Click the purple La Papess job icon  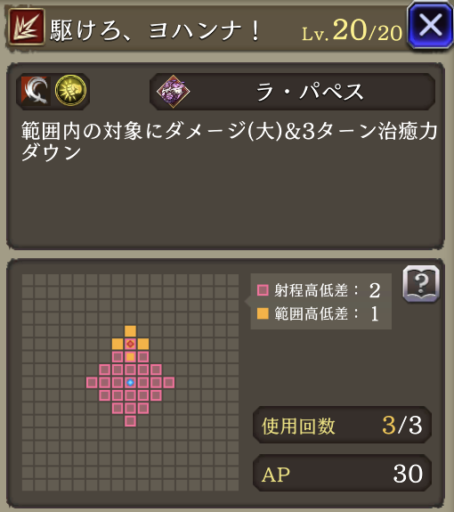coord(173,91)
